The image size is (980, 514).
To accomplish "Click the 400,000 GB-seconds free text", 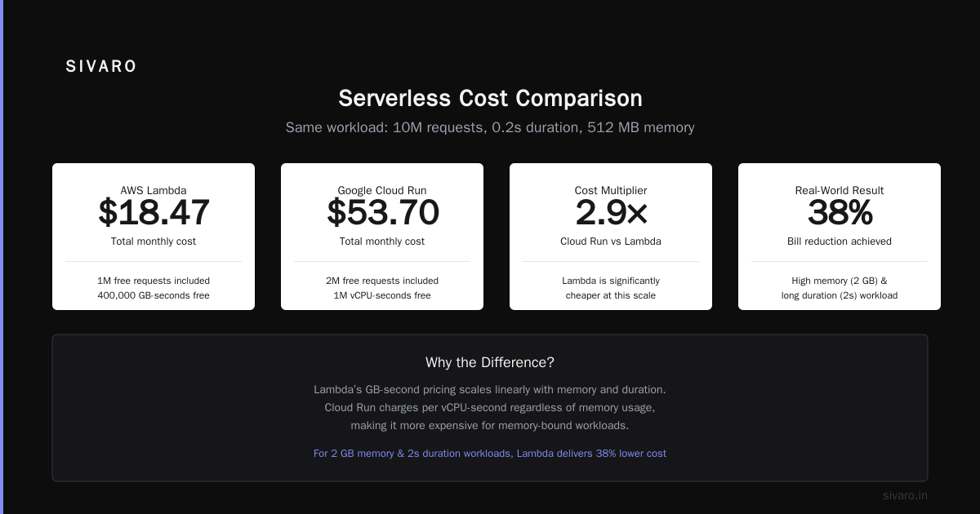I will pyautogui.click(x=154, y=295).
